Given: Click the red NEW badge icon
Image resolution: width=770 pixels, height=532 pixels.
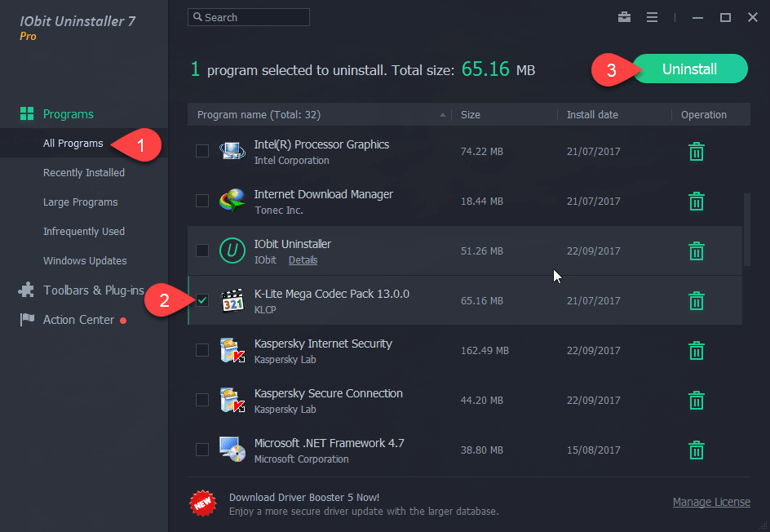Looking at the screenshot, I should (x=203, y=503).
